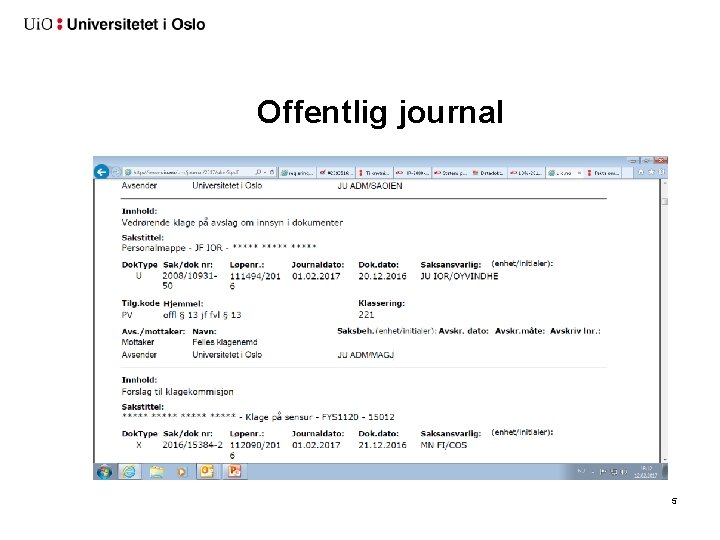
Task: Open Outlook taskbar icon
Action: (207, 472)
